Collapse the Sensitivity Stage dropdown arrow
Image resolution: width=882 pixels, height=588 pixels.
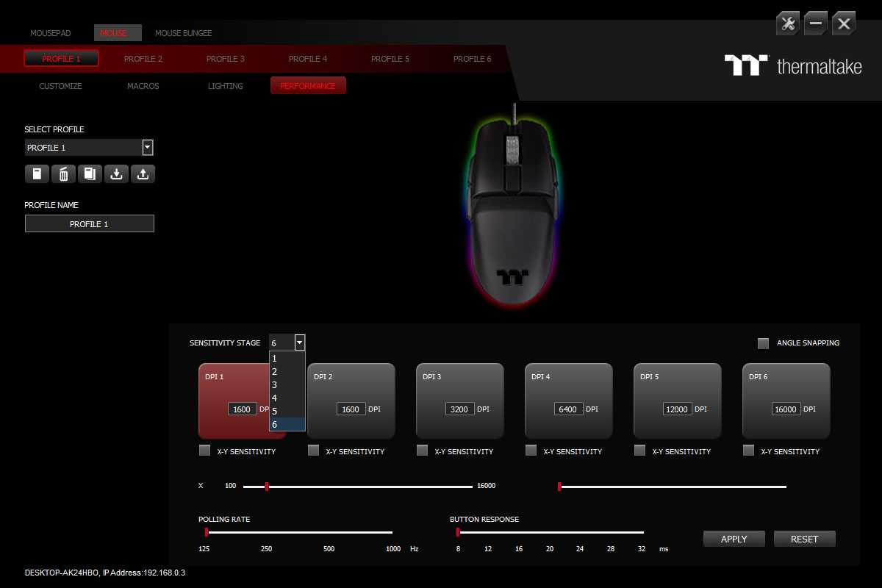coord(299,343)
